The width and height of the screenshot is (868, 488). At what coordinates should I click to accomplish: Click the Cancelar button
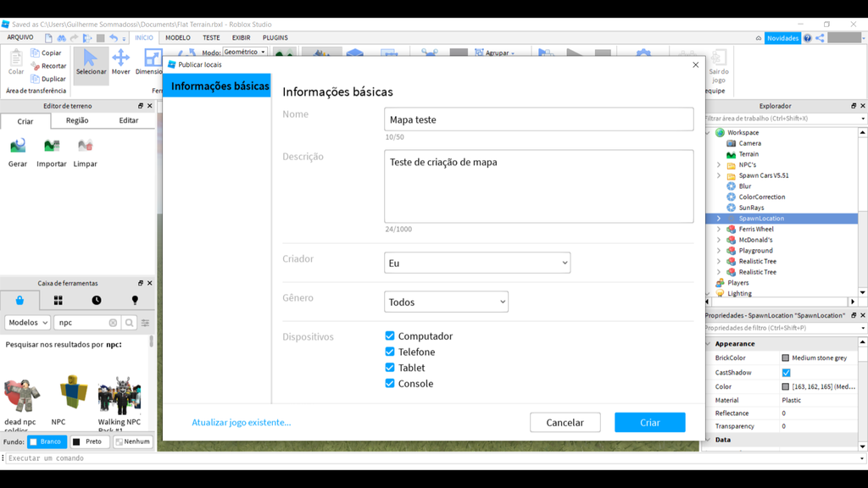pos(565,422)
